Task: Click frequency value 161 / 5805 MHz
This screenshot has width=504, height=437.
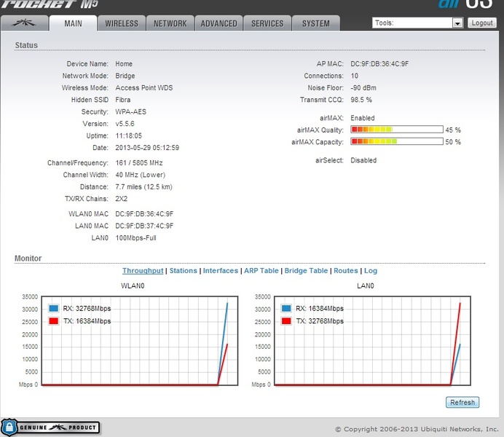Action: (139, 162)
